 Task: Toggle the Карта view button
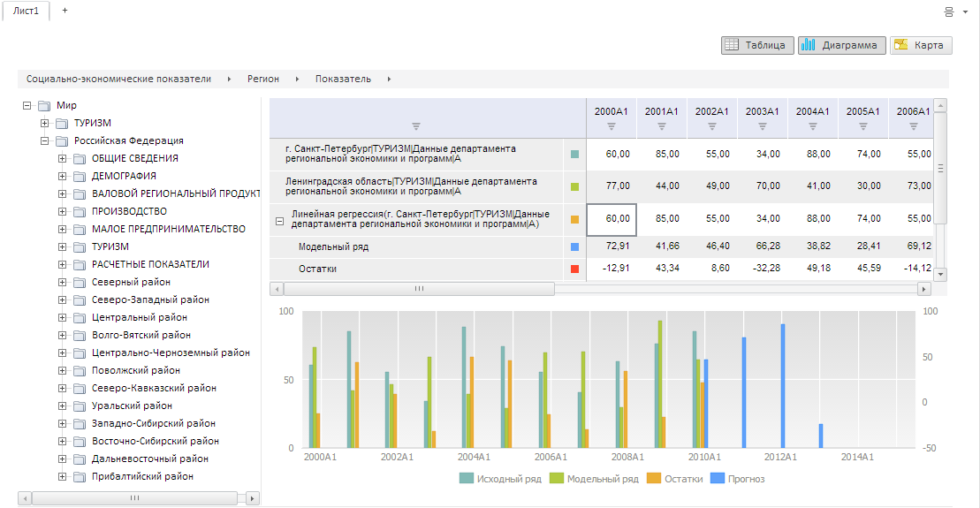pos(920,45)
